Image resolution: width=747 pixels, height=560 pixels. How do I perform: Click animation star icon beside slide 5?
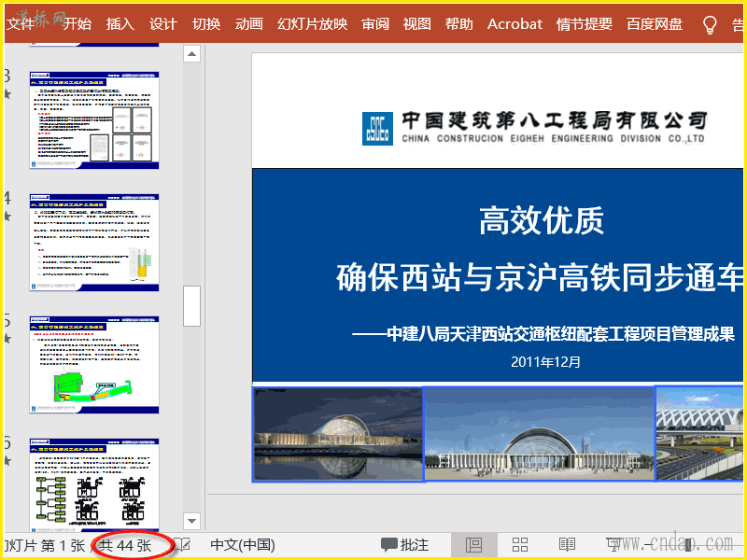7,338
